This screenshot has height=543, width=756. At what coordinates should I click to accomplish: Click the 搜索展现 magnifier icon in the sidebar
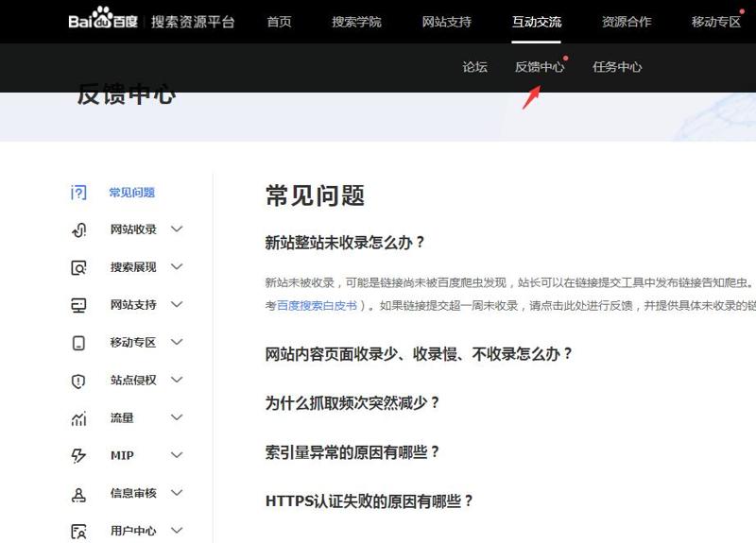78,267
